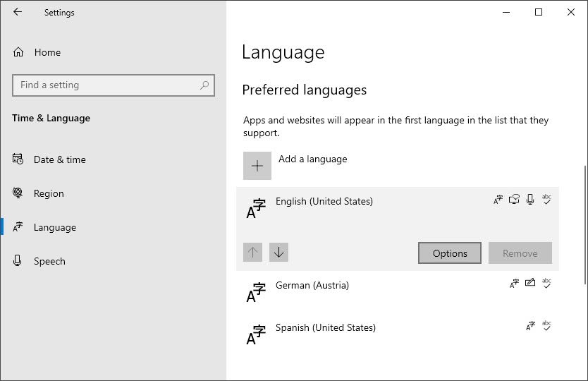
Task: Click the Add a language label
Action: pos(313,159)
